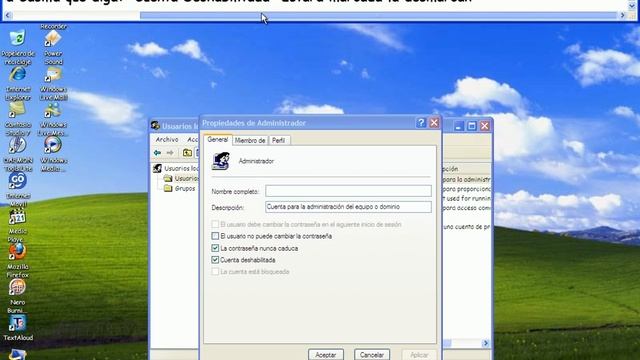Launch Windows Media Player desktop shortcut
This screenshot has width=640, height=360.
[x=53, y=145]
